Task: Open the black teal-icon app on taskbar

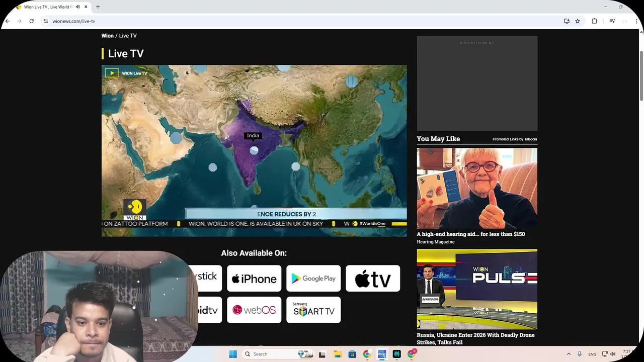Action: point(396,354)
